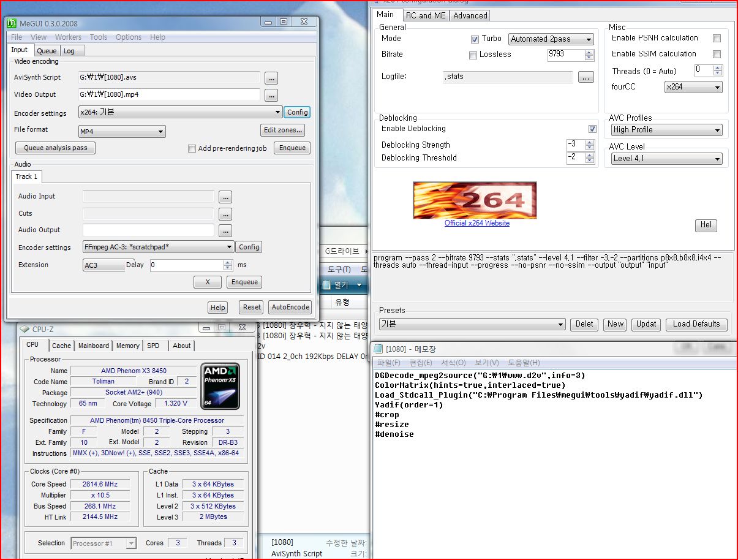Open the CPU-Z Processor Selection dropdown

(x=104, y=543)
